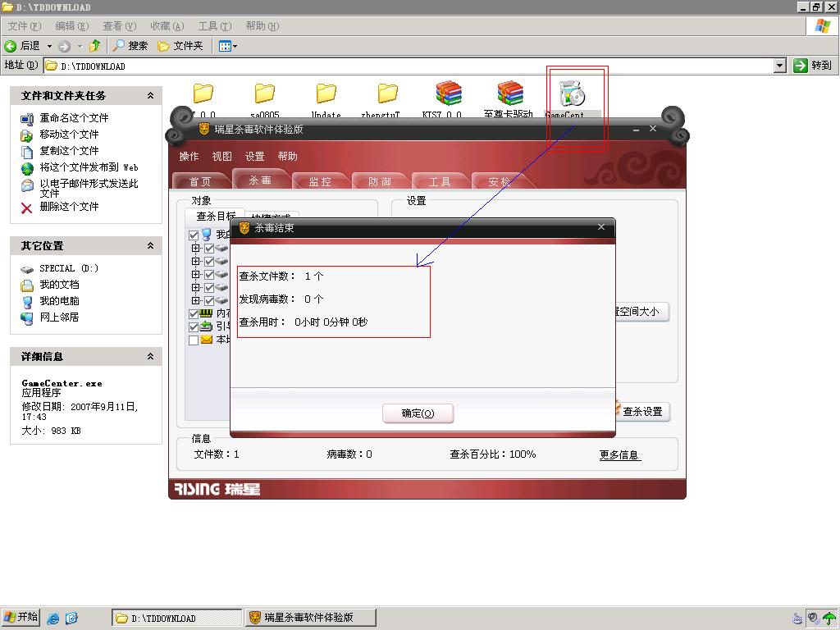Expand the last drive node in scan tree
The width and height of the screenshot is (840, 630).
(x=195, y=300)
